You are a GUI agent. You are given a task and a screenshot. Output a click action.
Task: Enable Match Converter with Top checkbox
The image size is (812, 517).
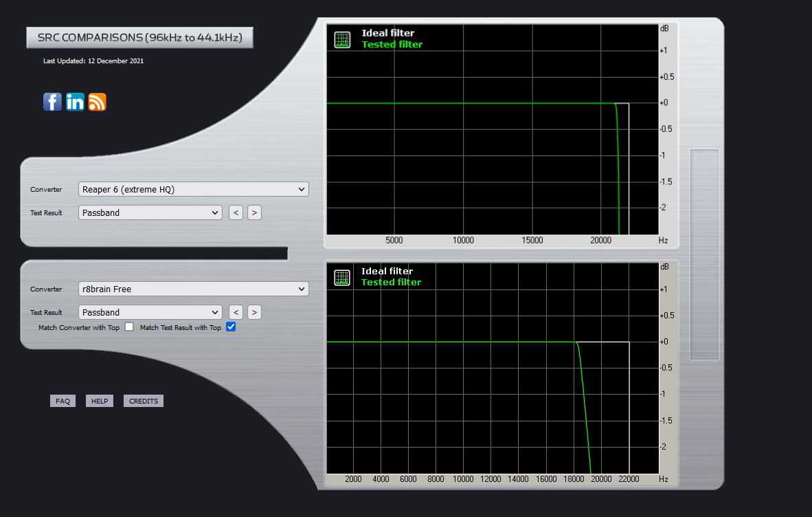tap(129, 327)
